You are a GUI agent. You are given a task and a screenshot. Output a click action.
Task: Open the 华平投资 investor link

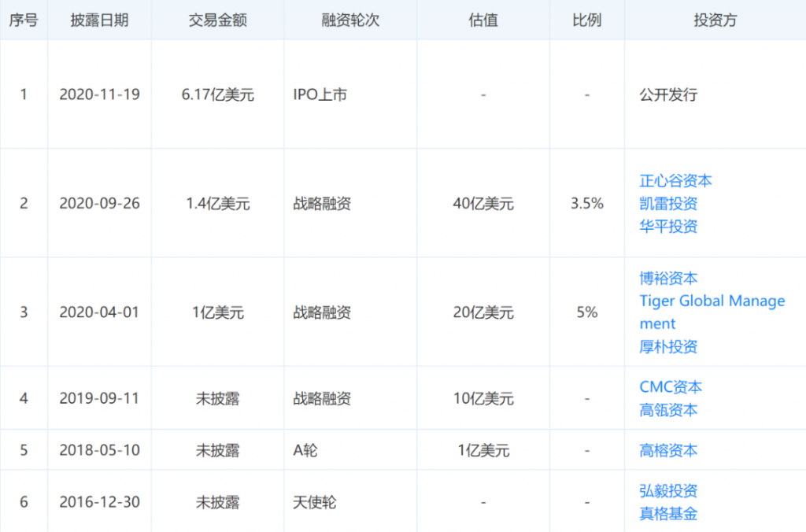coord(668,226)
